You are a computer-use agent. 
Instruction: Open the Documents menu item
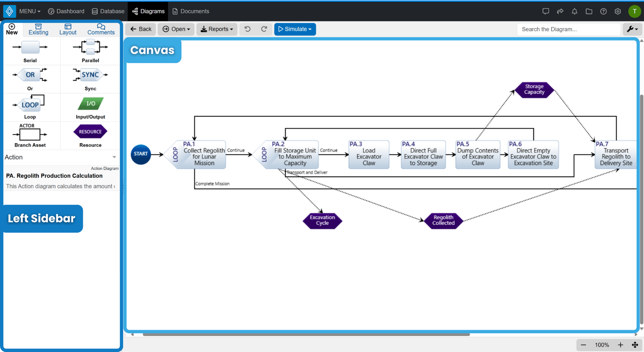click(191, 11)
